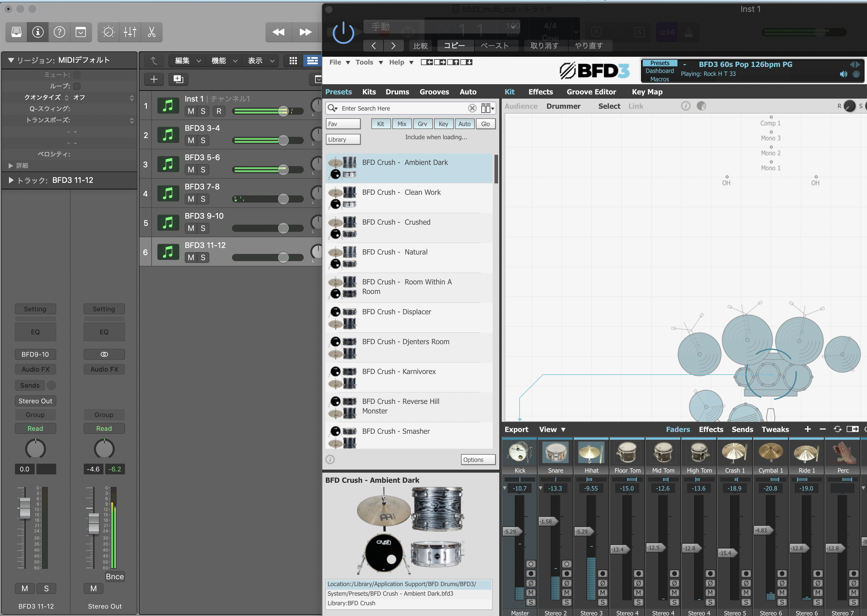Toggle the ループ checkbox in region inspector
This screenshot has height=616, width=867.
click(77, 86)
